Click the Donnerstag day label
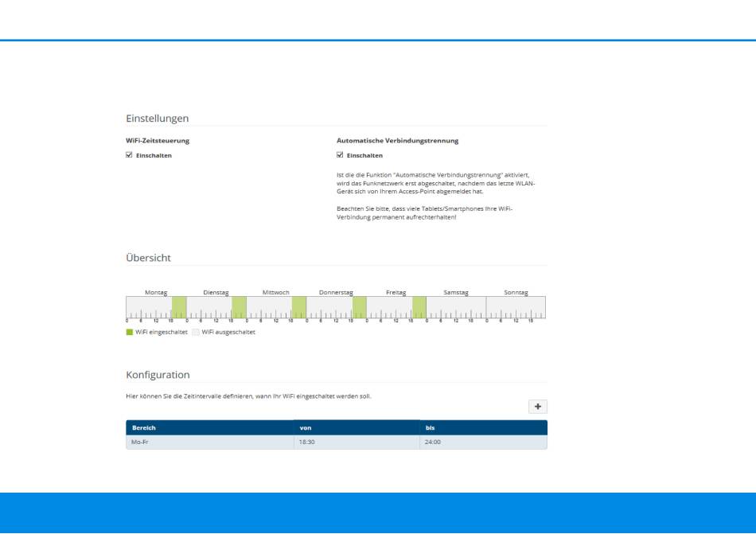 [336, 293]
